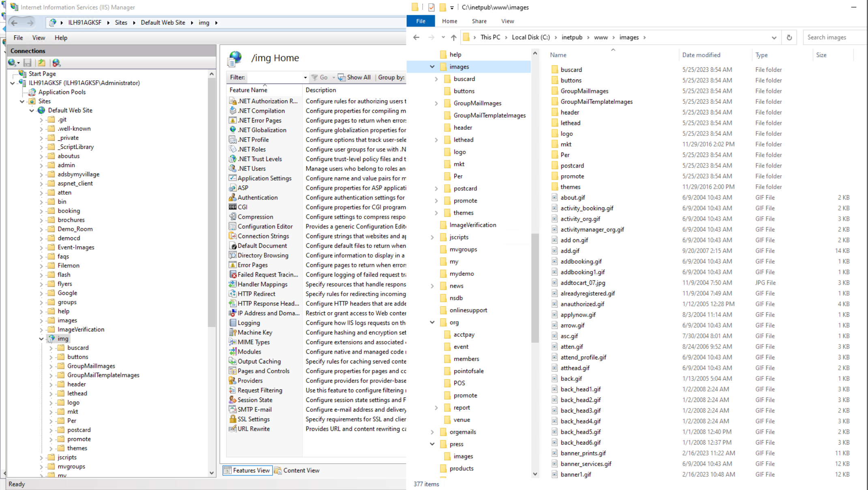Viewport: 868px width, 490px height.
Task: Open the Authentication feature icon
Action: tap(233, 198)
